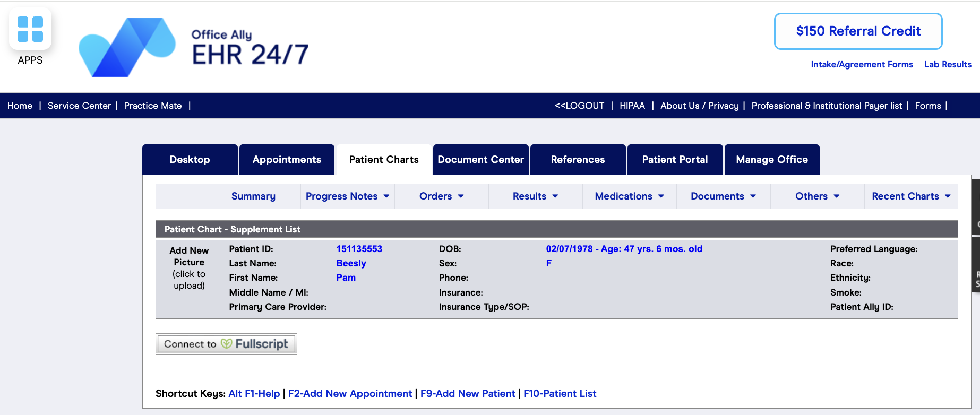
Task: Open the Results dropdown
Action: click(x=536, y=196)
